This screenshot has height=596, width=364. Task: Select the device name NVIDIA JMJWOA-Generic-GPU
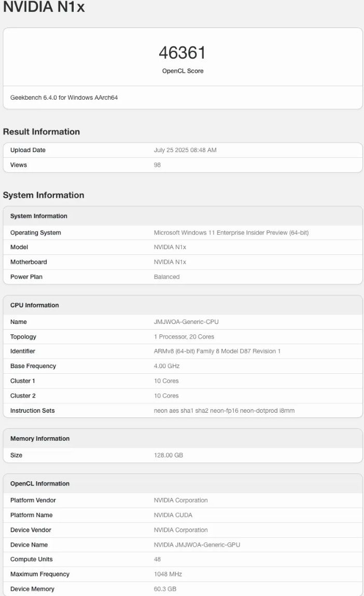(197, 545)
